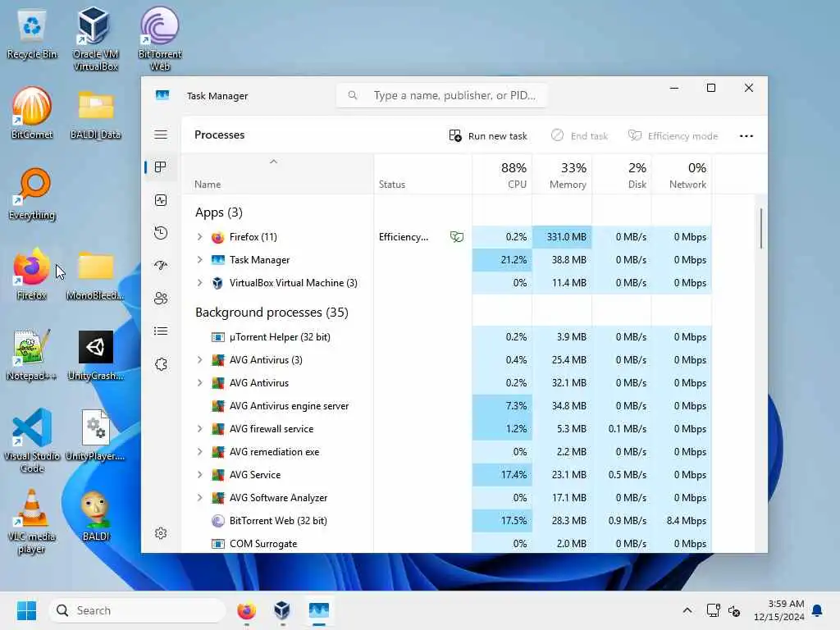Expand the Task Manager process row
The height and width of the screenshot is (630, 840).
(200, 259)
